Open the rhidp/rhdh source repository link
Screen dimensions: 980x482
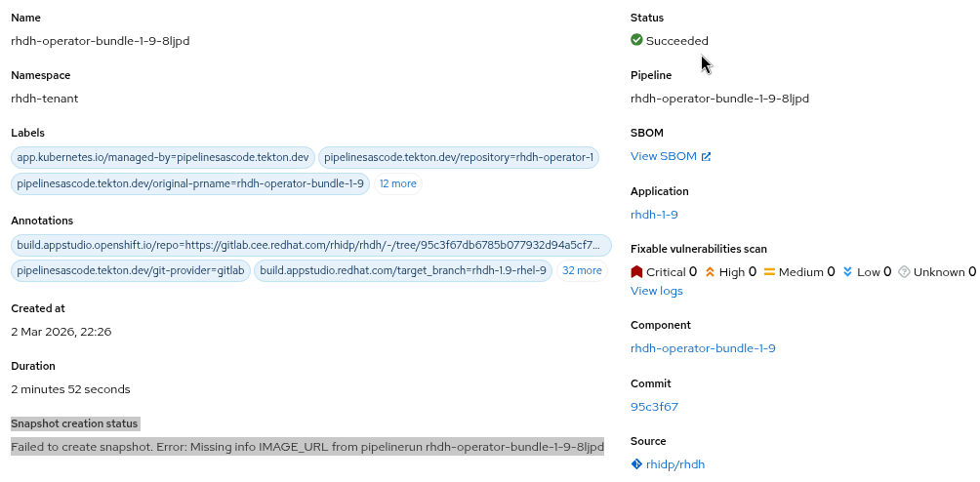pos(675,464)
